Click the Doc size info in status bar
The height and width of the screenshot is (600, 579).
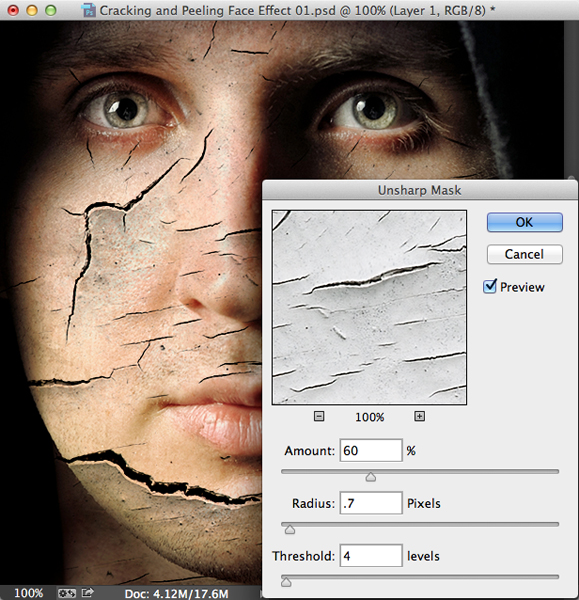[176, 593]
